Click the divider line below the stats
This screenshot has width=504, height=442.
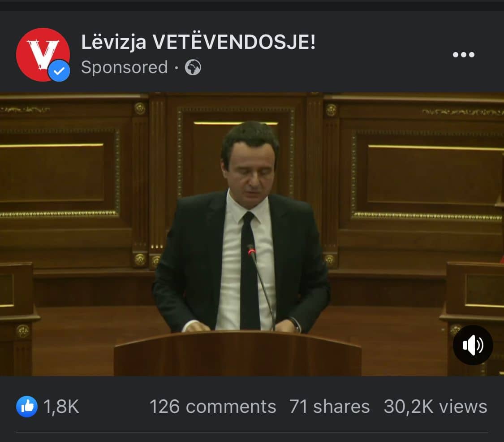coord(252,433)
